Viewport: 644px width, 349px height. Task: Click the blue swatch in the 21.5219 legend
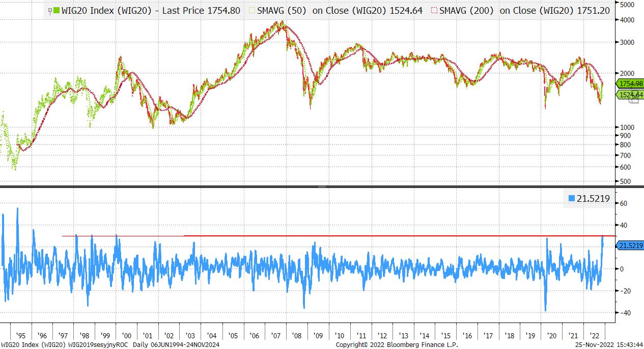572,198
